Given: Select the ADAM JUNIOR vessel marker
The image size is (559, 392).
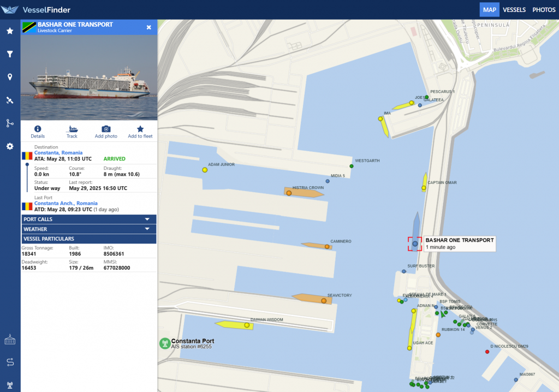Looking at the screenshot, I should coord(205,170).
